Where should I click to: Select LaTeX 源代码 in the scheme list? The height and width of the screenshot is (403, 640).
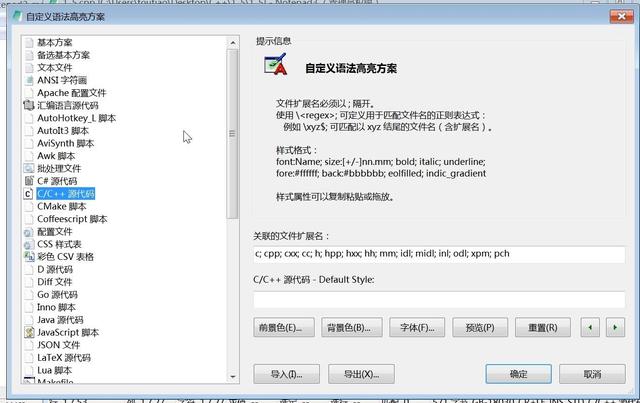click(64, 358)
